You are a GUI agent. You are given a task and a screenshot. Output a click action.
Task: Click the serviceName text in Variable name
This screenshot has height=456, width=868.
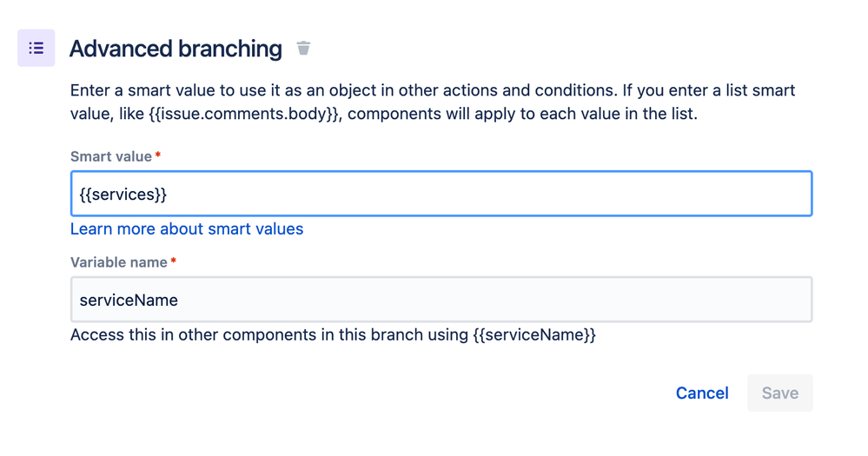click(129, 300)
